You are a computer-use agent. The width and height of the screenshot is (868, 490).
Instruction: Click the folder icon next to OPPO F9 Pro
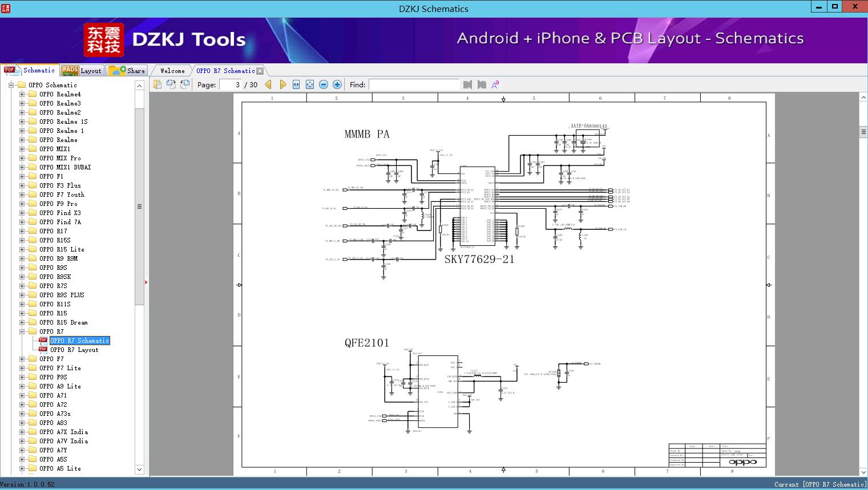coord(33,204)
